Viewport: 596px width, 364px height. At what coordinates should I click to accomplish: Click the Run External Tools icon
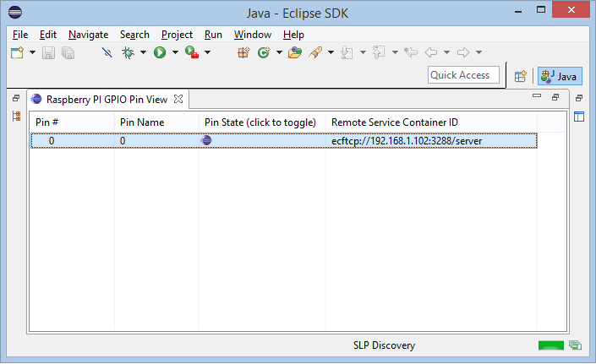coord(192,52)
